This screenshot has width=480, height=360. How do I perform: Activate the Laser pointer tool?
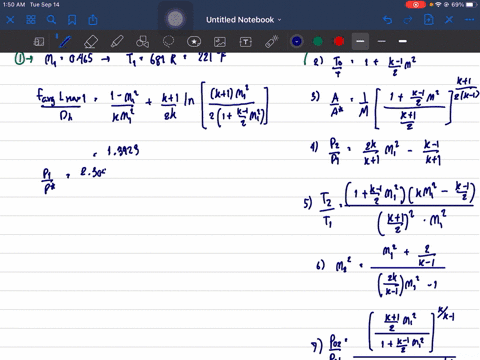tap(272, 42)
